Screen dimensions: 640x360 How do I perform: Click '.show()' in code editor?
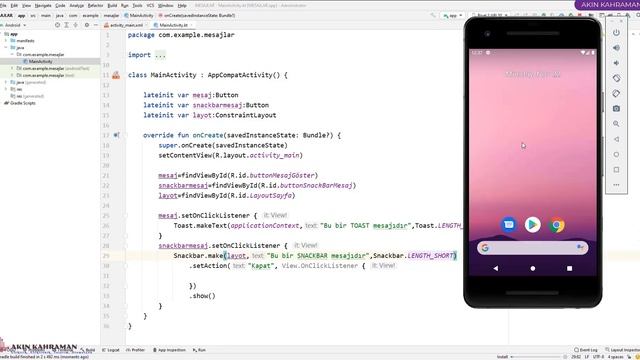pyautogui.click(x=202, y=296)
